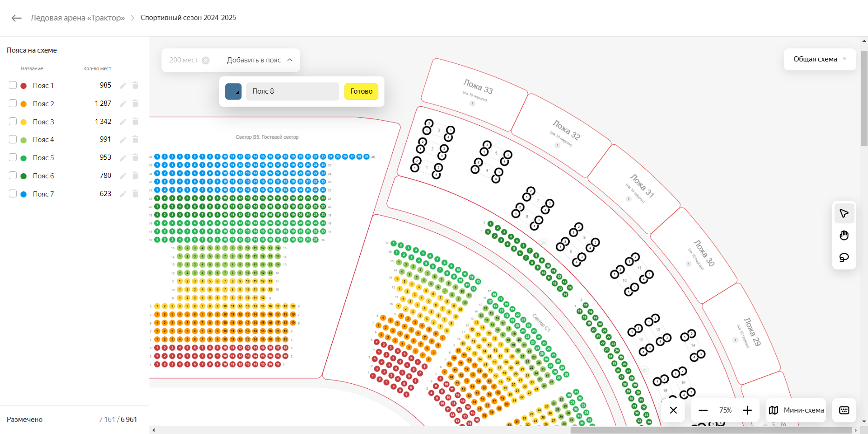Image resolution: width=868 pixels, height=434 pixels.
Task: Click the back arrow icon
Action: coord(17,18)
